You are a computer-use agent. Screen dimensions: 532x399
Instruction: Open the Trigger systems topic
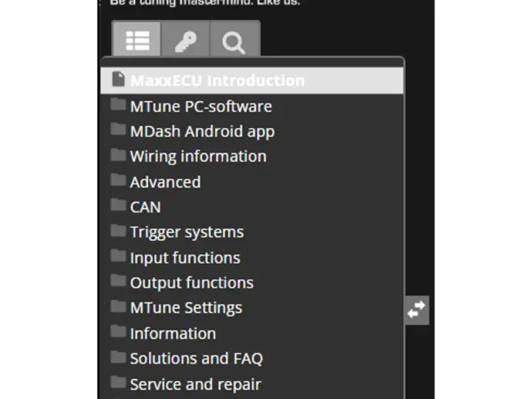click(x=187, y=232)
